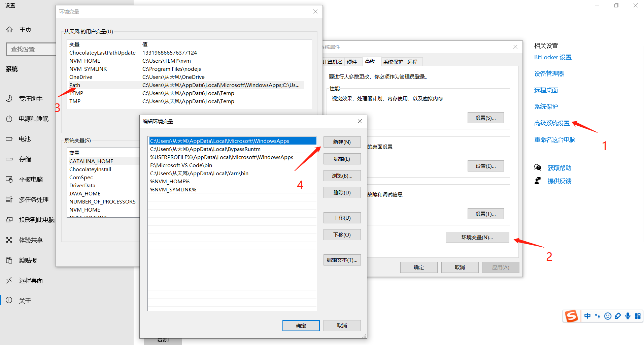
Task: Open Multitasking (多任务处理) sidebar icon
Action: 9,199
